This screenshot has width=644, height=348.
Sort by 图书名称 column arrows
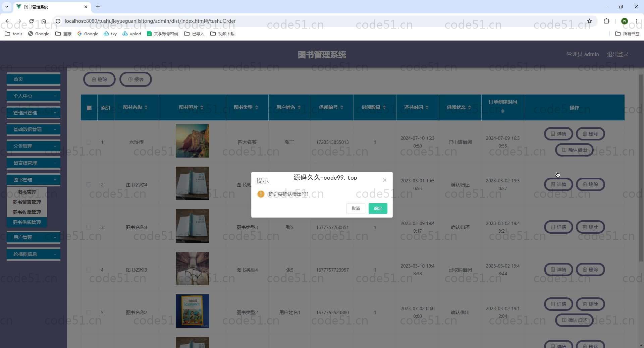point(146,107)
